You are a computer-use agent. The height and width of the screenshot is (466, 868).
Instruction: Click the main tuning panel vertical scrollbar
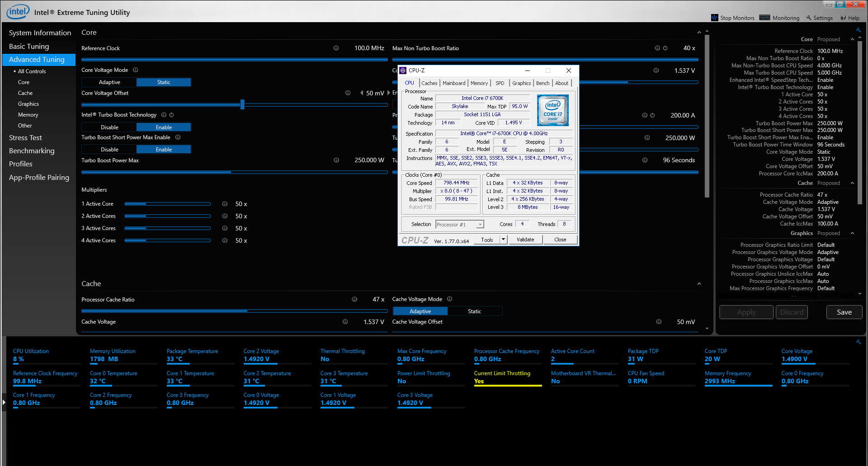707,116
